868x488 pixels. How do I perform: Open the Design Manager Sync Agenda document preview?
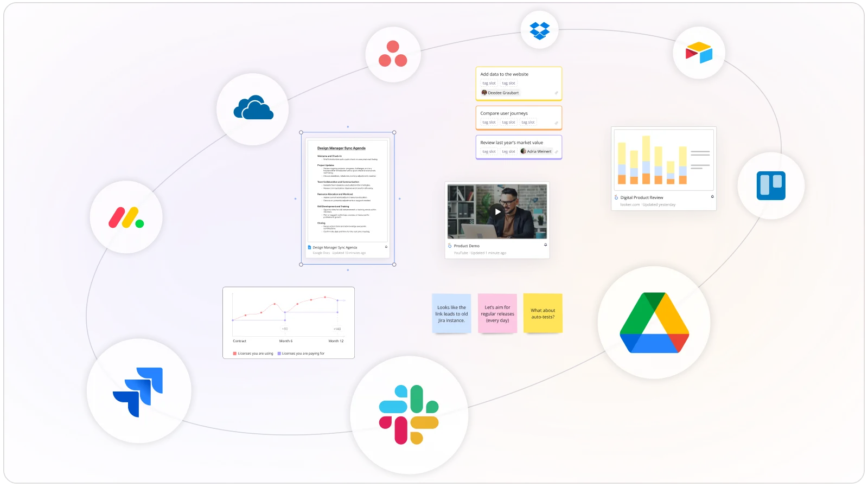point(348,191)
